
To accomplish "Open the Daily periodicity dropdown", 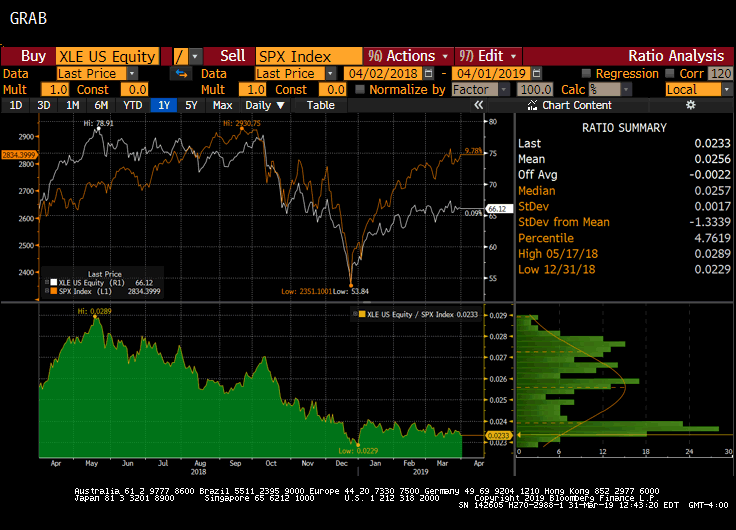I will click(265, 105).
